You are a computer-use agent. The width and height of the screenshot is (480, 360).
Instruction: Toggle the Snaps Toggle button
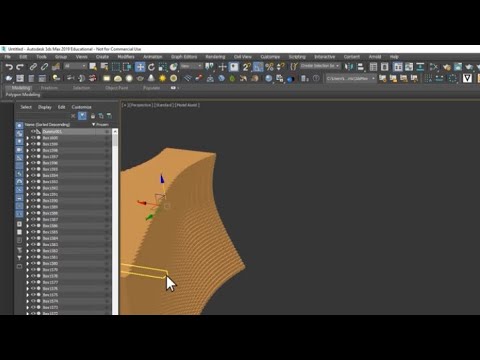click(x=246, y=67)
